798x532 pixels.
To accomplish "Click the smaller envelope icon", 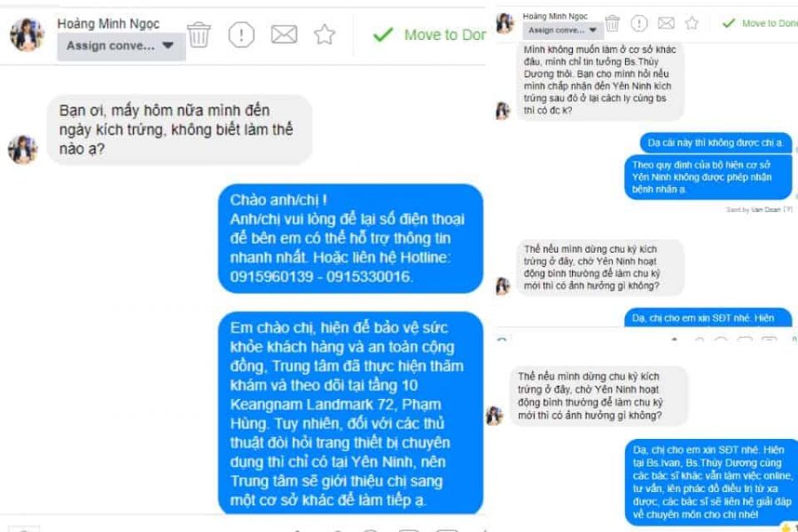I will tap(666, 23).
